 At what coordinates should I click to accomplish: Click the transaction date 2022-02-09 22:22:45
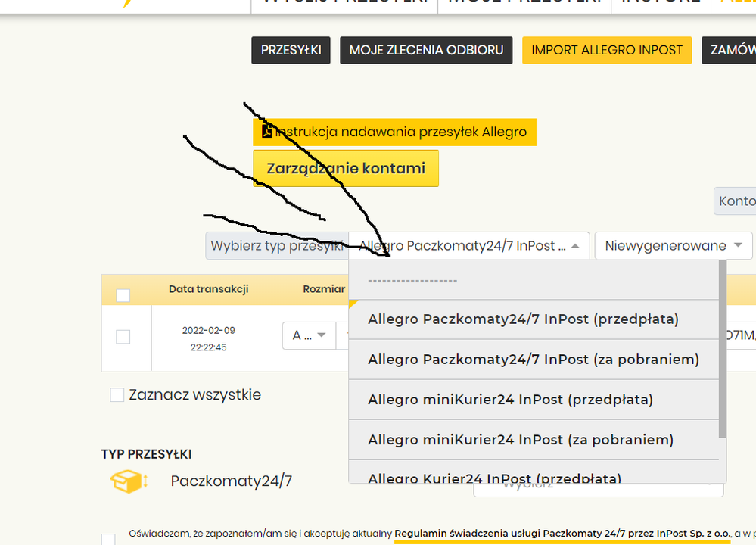pyautogui.click(x=208, y=338)
